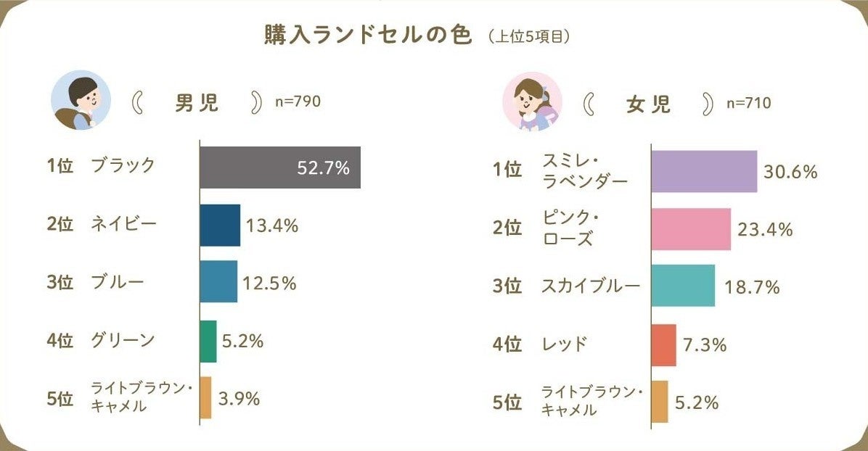Screen dimensions: 868x451
Task: Click the gray ブラック 52.7% bar
Action: [x=280, y=167]
